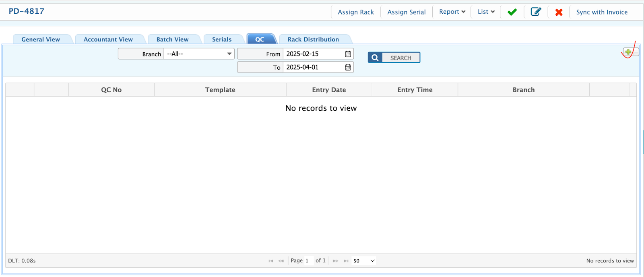Viewport: 644px width, 277px height.
Task: Click the red X delete icon
Action: (559, 12)
